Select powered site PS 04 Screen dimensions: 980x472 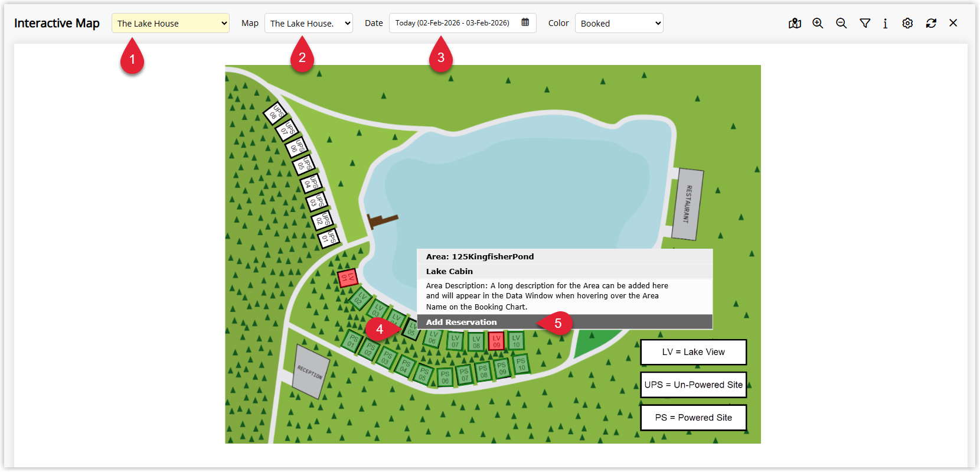(405, 366)
